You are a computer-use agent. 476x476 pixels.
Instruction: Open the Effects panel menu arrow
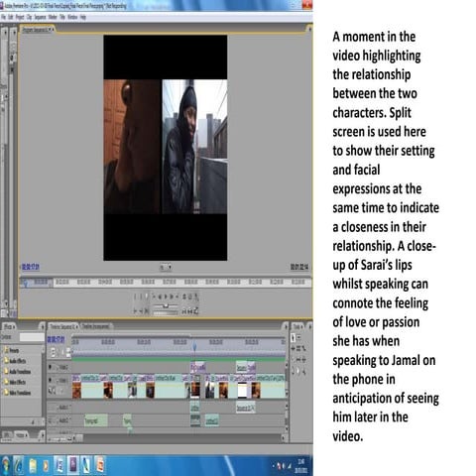(x=42, y=327)
